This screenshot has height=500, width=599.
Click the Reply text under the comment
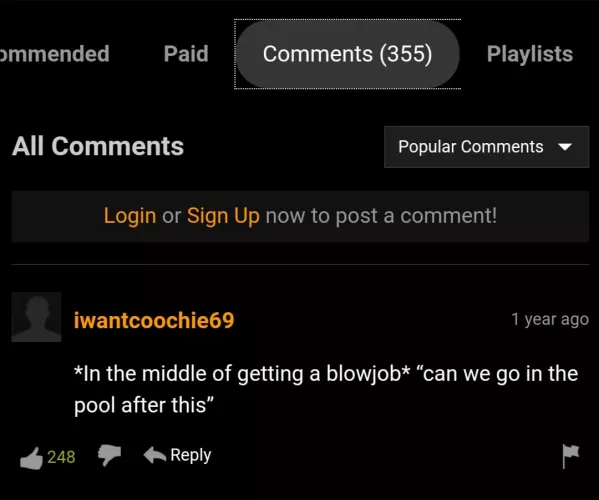(191, 455)
